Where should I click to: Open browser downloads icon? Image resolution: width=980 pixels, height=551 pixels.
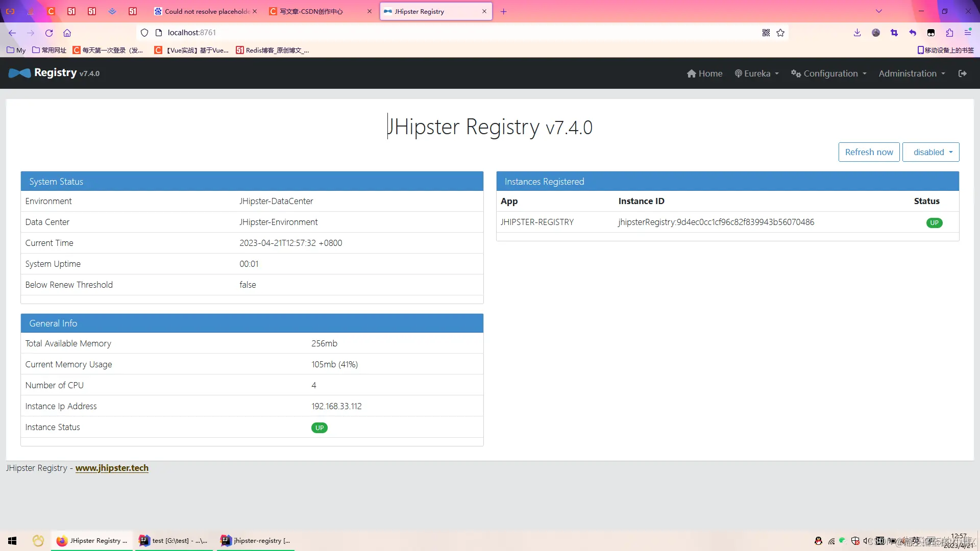857,33
